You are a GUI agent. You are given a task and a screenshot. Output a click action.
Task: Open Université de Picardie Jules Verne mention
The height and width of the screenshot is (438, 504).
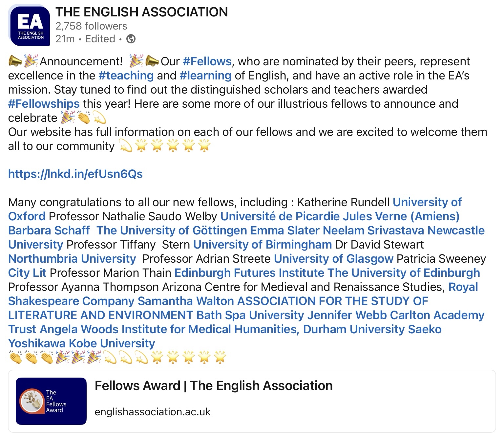[340, 216]
